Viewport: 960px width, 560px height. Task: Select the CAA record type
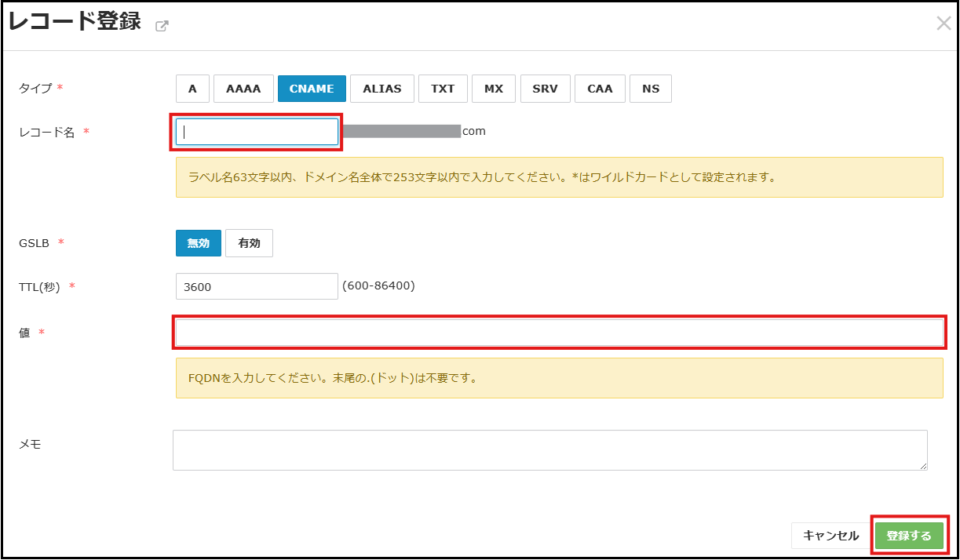[x=600, y=89]
